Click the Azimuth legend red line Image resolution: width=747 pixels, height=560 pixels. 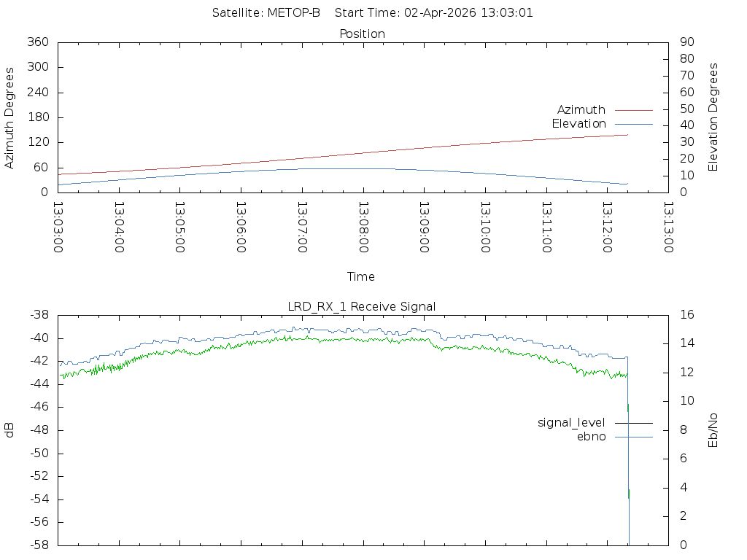coord(634,111)
